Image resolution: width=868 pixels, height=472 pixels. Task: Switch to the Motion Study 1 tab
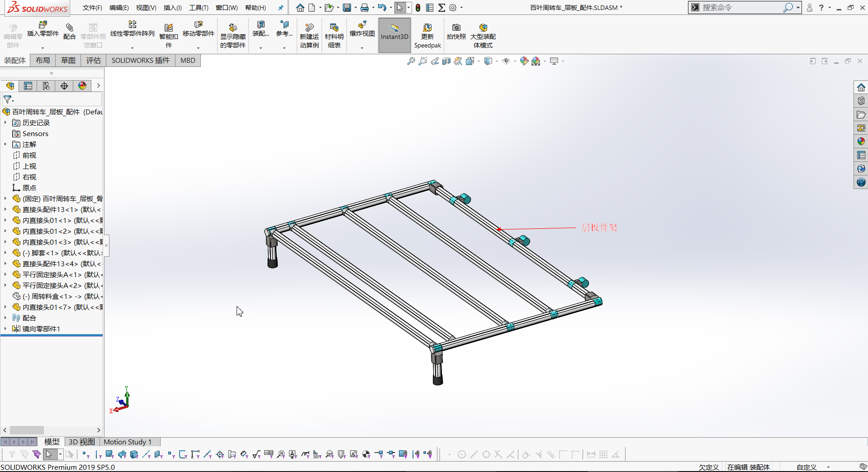point(128,442)
